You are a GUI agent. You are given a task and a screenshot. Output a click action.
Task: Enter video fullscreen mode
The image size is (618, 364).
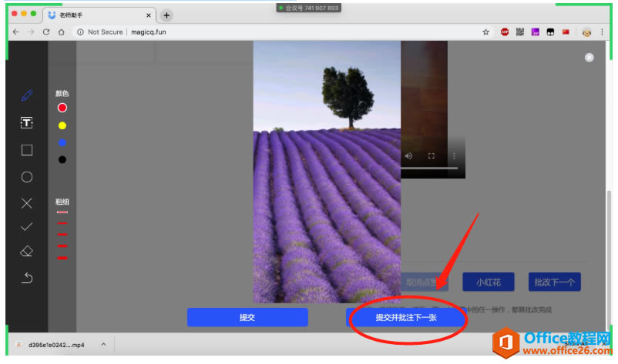click(x=432, y=155)
